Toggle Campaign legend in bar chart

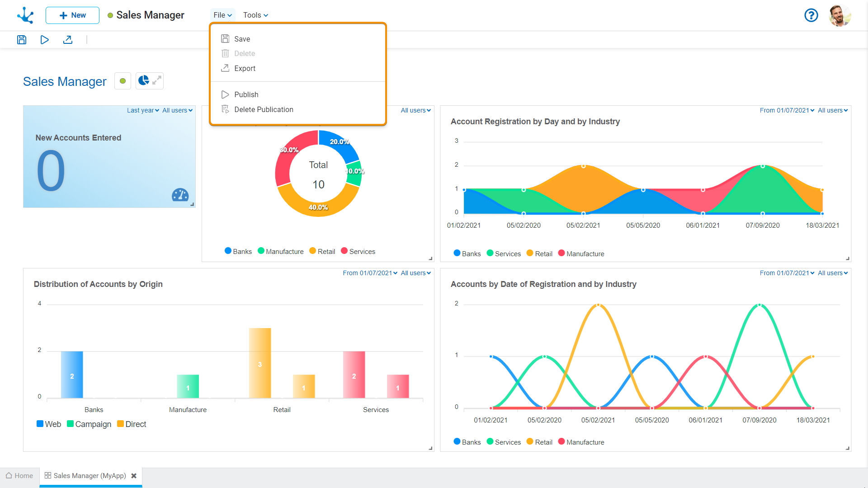[89, 424]
